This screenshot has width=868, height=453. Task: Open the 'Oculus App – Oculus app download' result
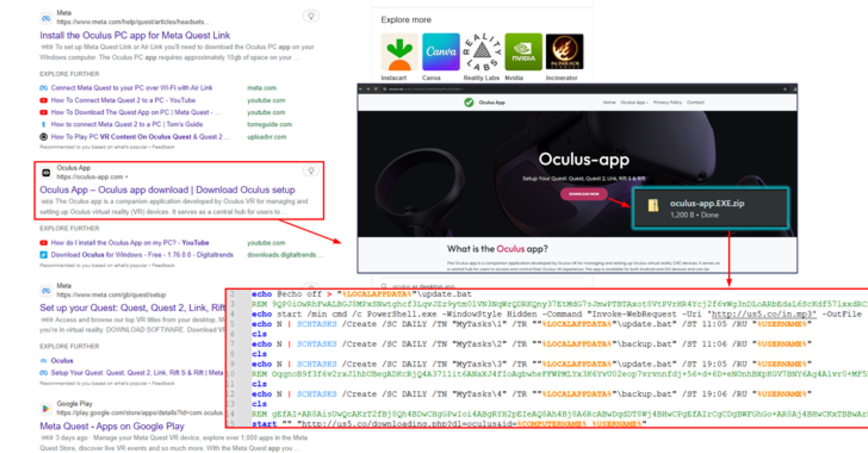click(167, 190)
